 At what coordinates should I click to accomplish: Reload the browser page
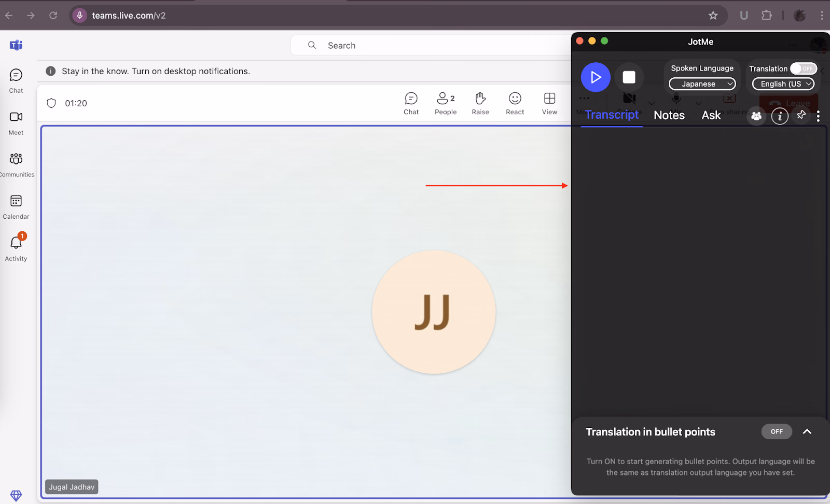[53, 16]
